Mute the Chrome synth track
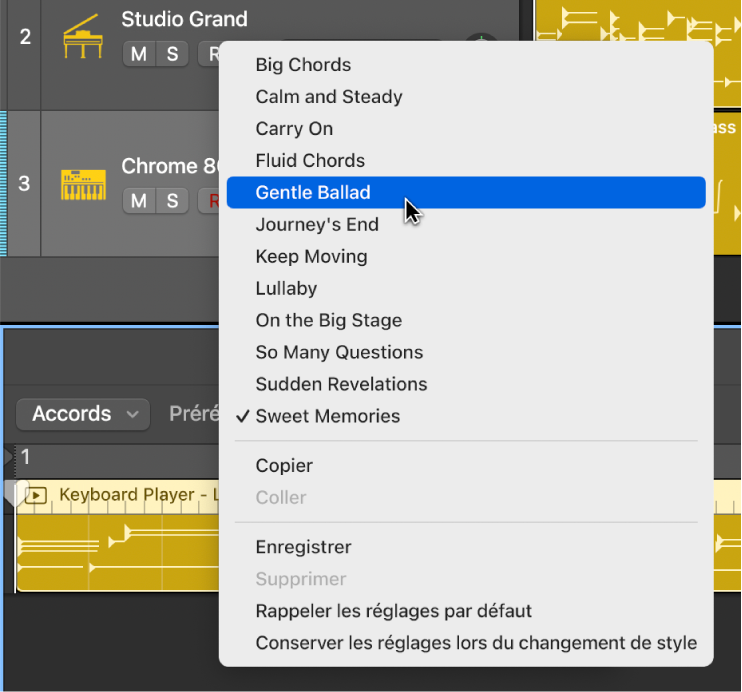 click(x=139, y=201)
